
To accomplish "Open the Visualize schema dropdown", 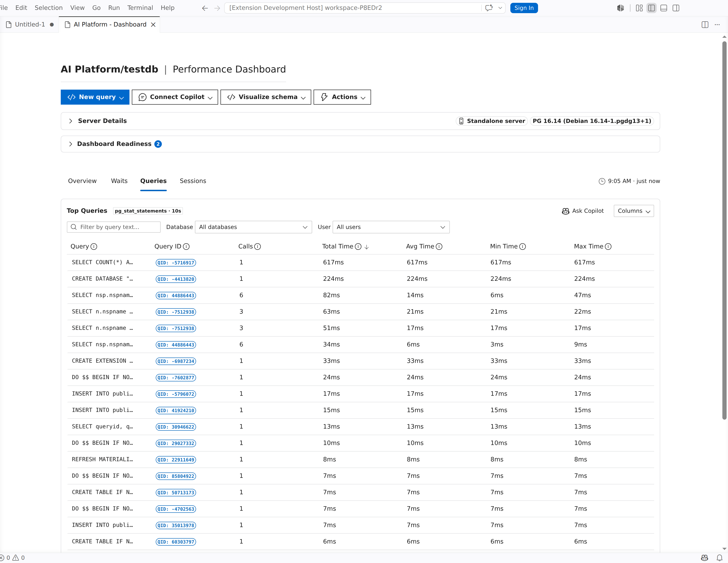I will pyautogui.click(x=266, y=97).
